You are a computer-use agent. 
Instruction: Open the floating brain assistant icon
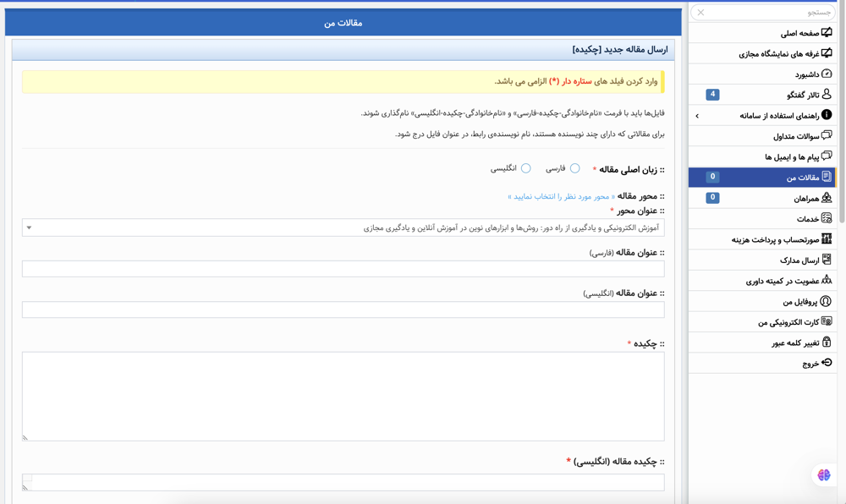click(x=823, y=475)
